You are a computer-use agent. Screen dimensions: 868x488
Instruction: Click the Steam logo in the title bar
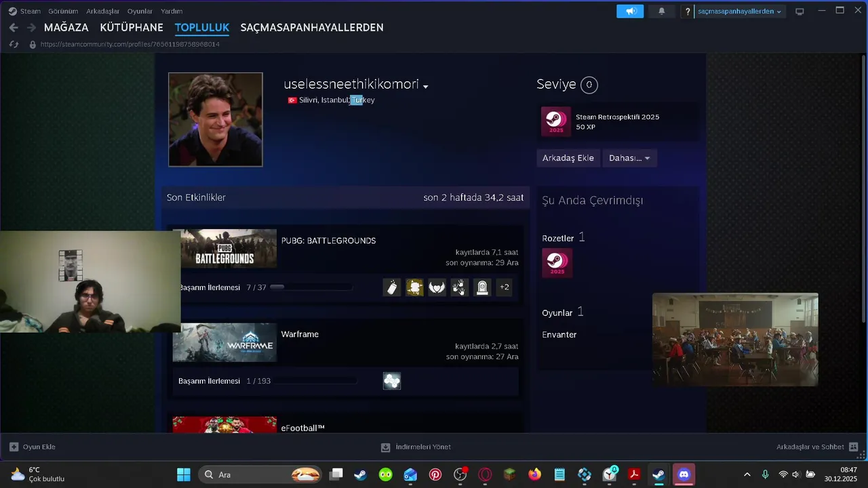(x=12, y=11)
